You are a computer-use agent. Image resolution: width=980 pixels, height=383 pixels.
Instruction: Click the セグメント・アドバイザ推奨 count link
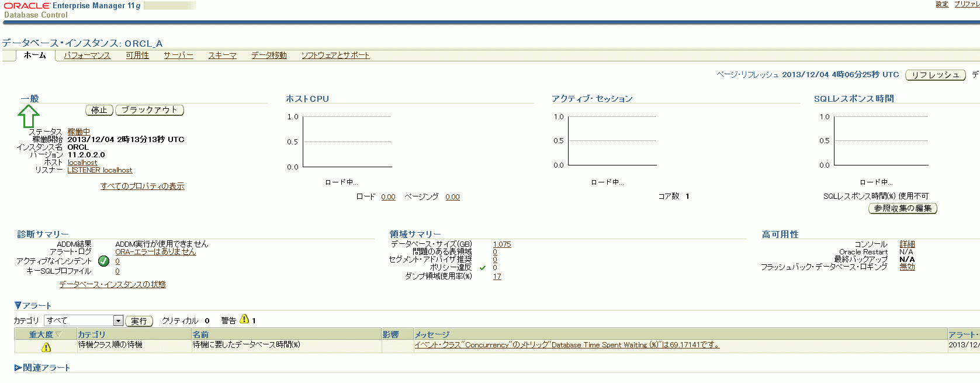(495, 260)
